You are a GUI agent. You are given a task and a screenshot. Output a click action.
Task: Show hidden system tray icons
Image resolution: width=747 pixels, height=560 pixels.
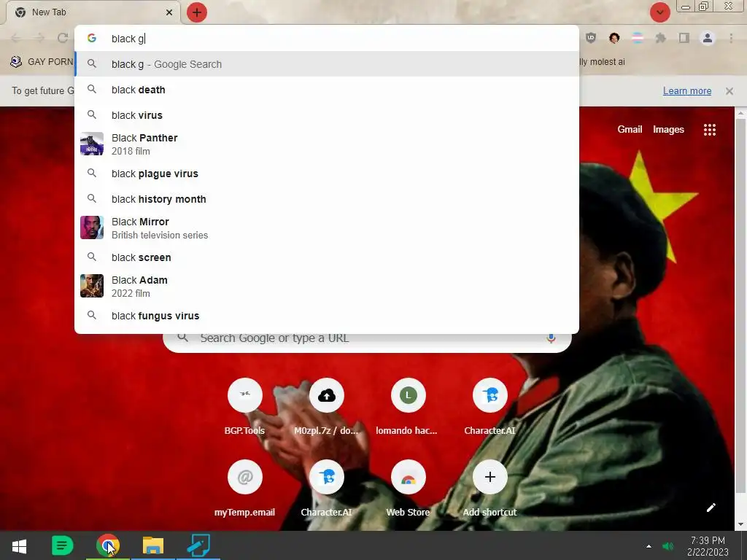[x=649, y=546]
